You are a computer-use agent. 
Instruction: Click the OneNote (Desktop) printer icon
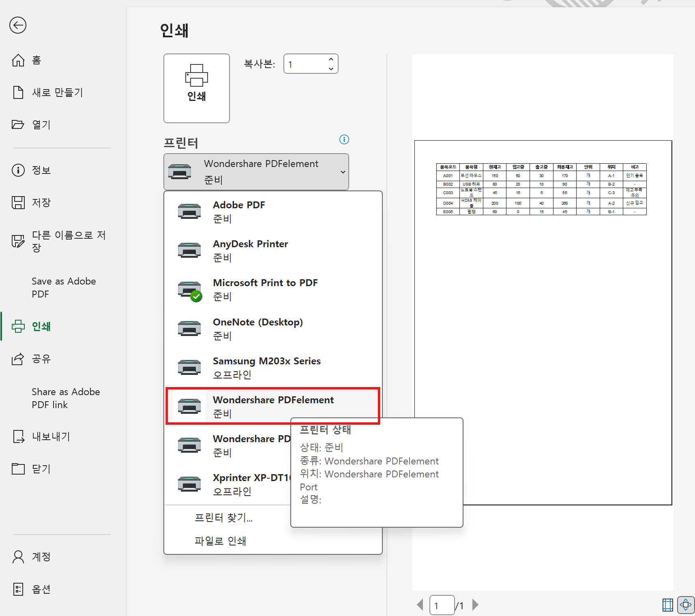(189, 328)
